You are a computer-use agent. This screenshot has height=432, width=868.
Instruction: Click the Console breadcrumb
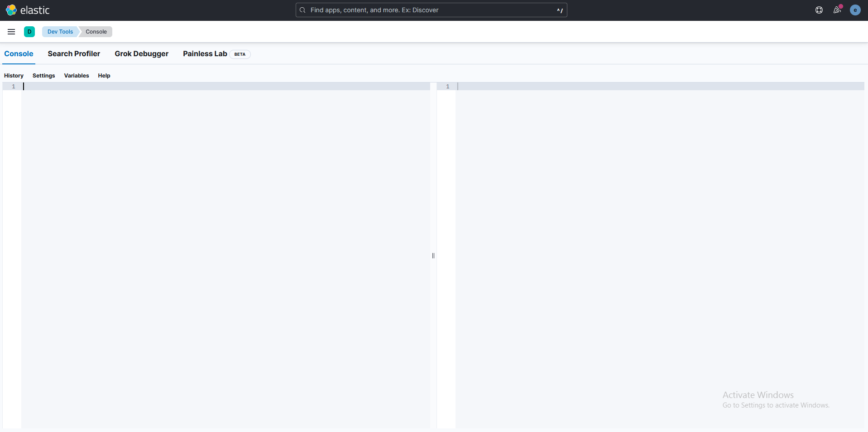click(96, 31)
